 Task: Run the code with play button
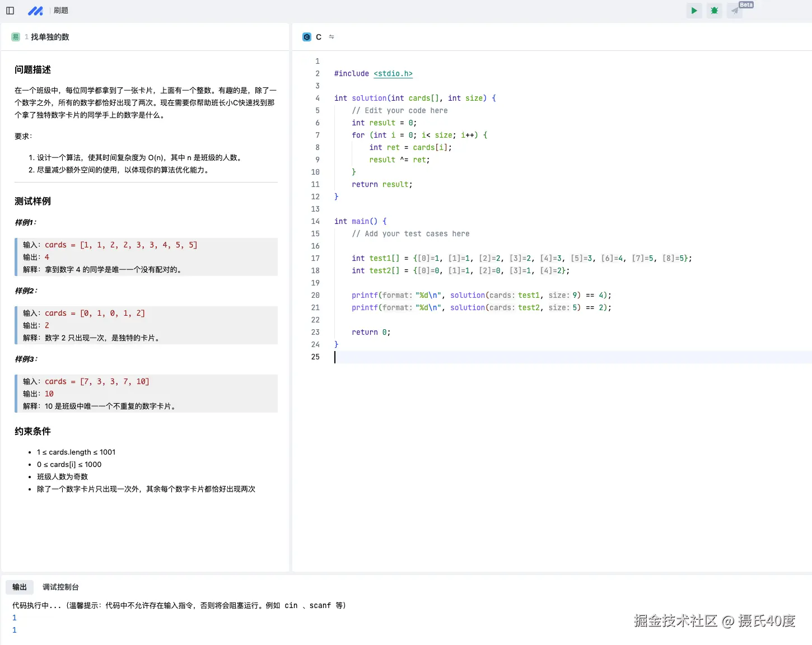pyautogui.click(x=694, y=11)
